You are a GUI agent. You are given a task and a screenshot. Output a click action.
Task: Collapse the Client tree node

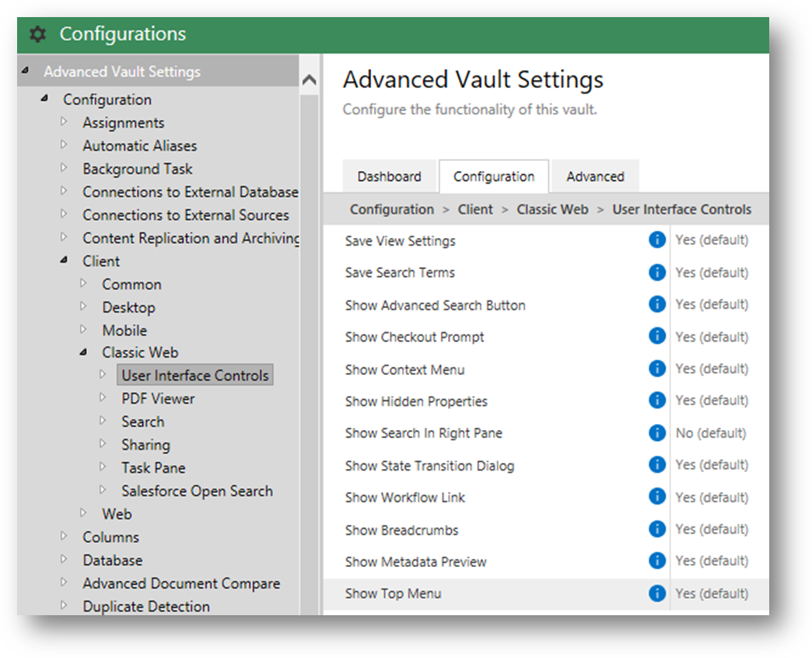tap(65, 260)
